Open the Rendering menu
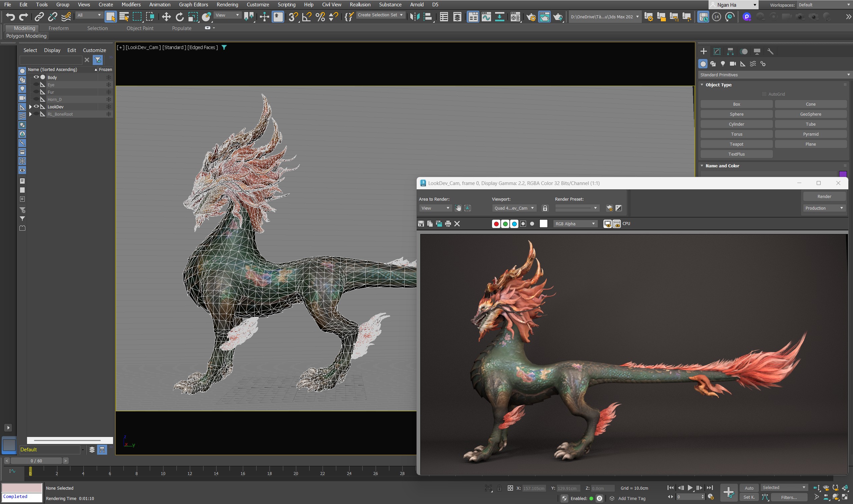This screenshot has height=504, width=853. [227, 5]
